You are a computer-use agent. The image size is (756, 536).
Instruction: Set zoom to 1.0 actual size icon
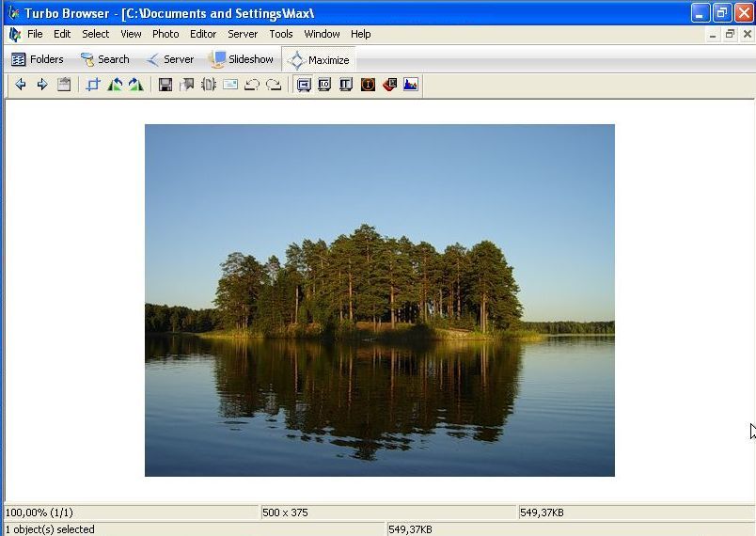tap(324, 85)
